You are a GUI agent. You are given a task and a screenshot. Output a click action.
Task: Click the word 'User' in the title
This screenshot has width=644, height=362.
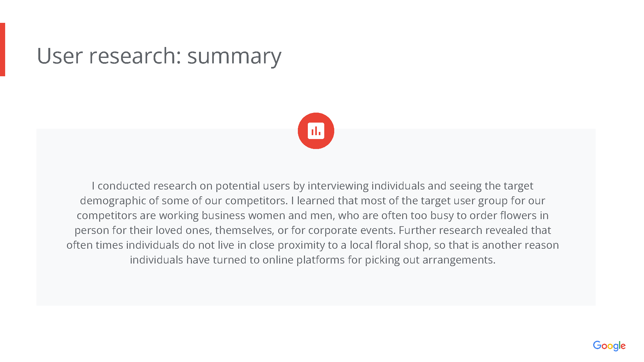point(60,56)
